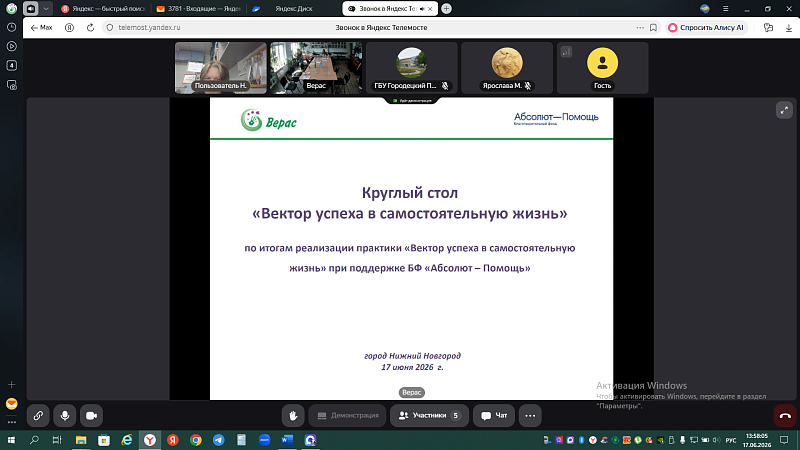Copy the meeting invite link
Screen dimensions: 800x450
pos(38,416)
